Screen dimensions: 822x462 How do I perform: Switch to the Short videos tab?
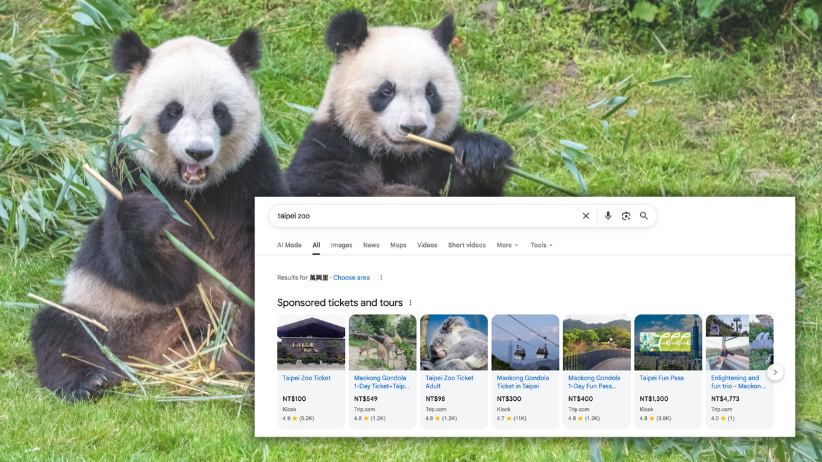(x=467, y=245)
